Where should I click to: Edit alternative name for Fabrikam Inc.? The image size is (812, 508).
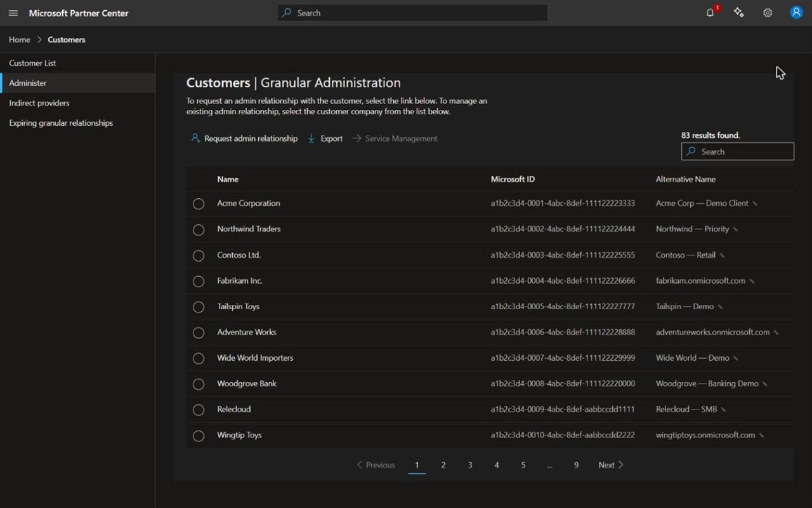tap(752, 281)
